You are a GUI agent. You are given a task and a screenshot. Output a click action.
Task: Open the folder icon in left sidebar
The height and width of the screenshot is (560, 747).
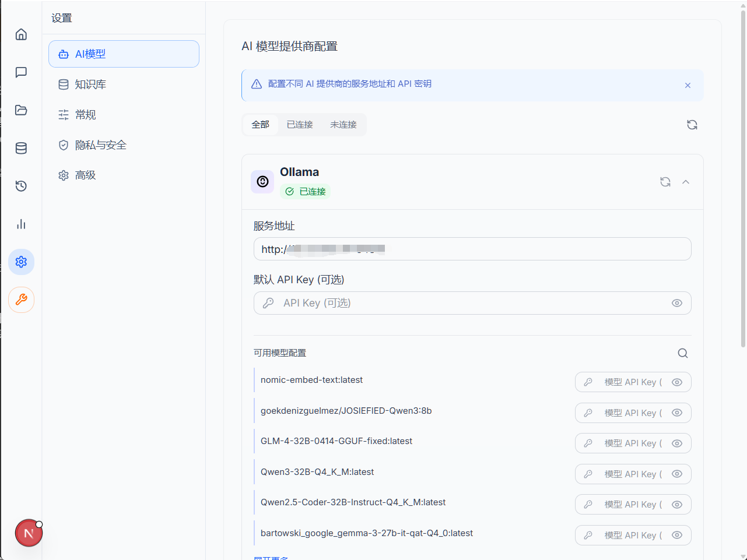coord(21,110)
